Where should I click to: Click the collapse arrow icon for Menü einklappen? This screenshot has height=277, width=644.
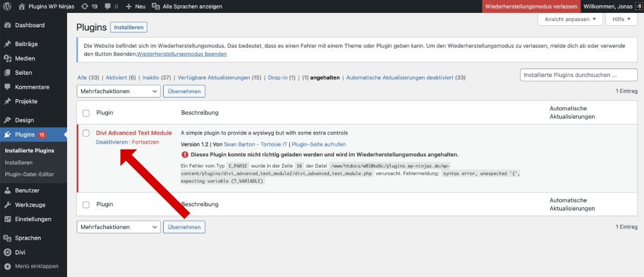click(x=8, y=266)
